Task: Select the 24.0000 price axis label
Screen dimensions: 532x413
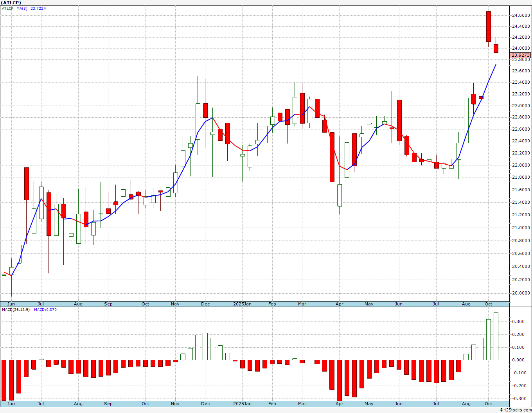Action: pos(521,48)
